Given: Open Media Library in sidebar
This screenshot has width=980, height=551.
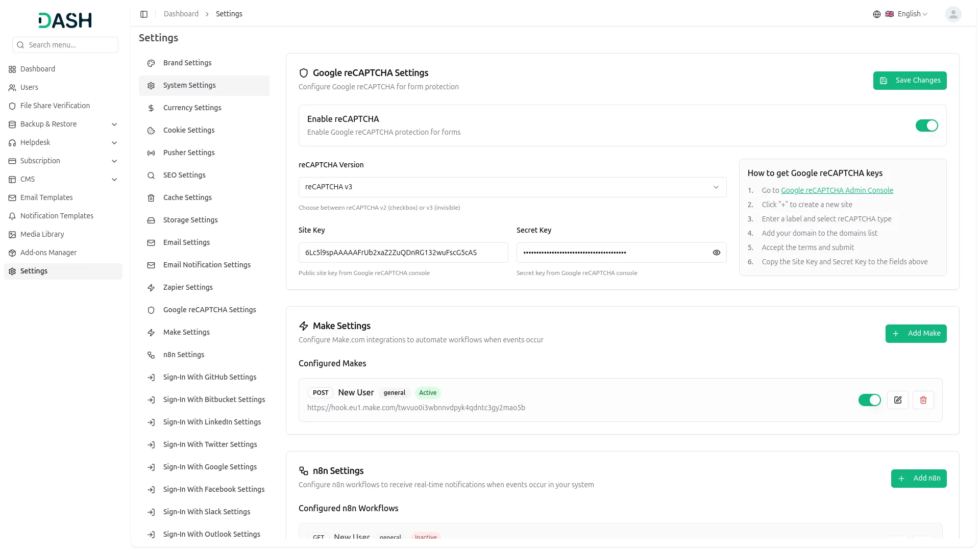Looking at the screenshot, I should tap(42, 234).
